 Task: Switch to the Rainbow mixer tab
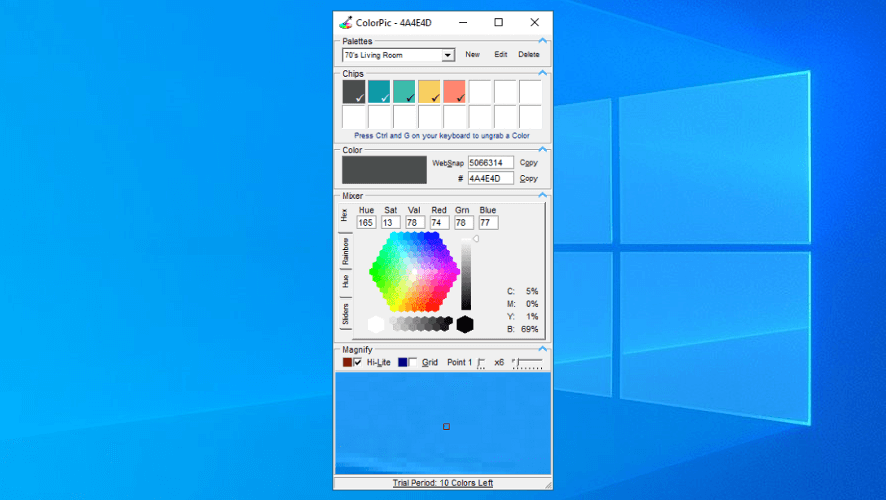pos(345,251)
